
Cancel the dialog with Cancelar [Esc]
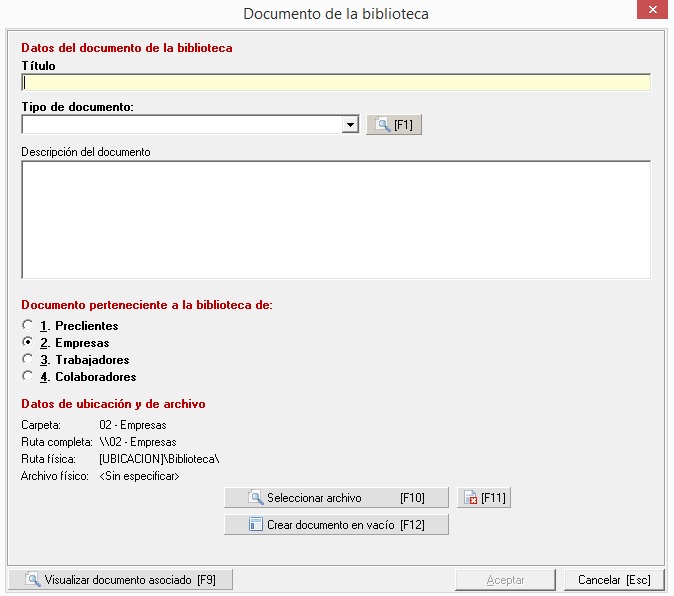614,580
